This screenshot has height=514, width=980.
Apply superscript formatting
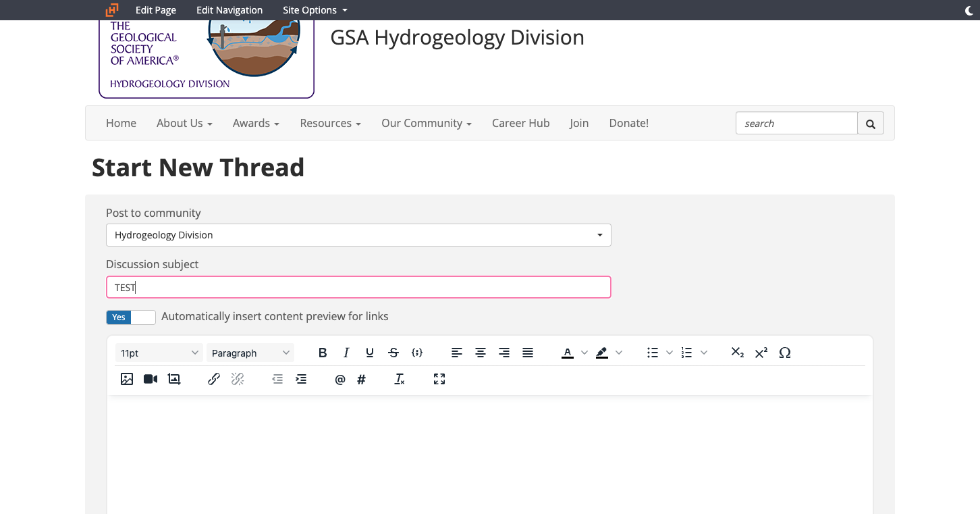point(761,353)
